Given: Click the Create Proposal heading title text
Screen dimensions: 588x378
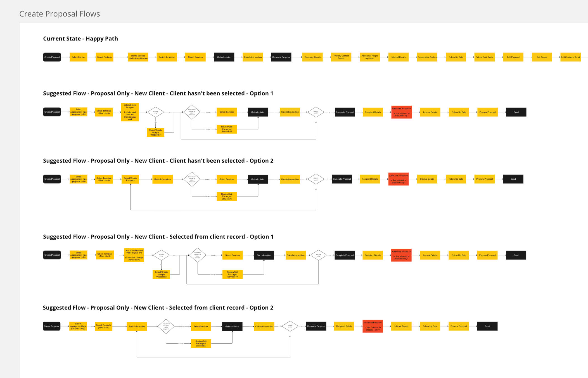Looking at the screenshot, I should [60, 14].
